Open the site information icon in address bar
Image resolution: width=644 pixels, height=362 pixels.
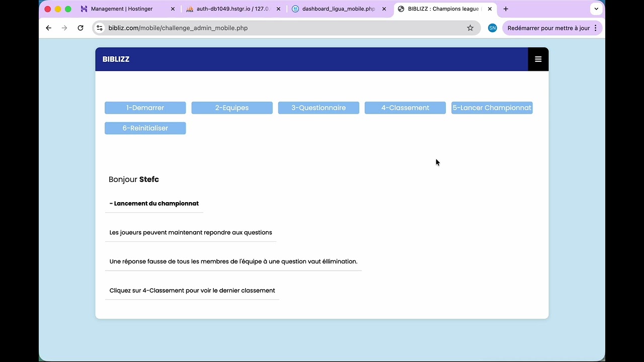coord(100,28)
